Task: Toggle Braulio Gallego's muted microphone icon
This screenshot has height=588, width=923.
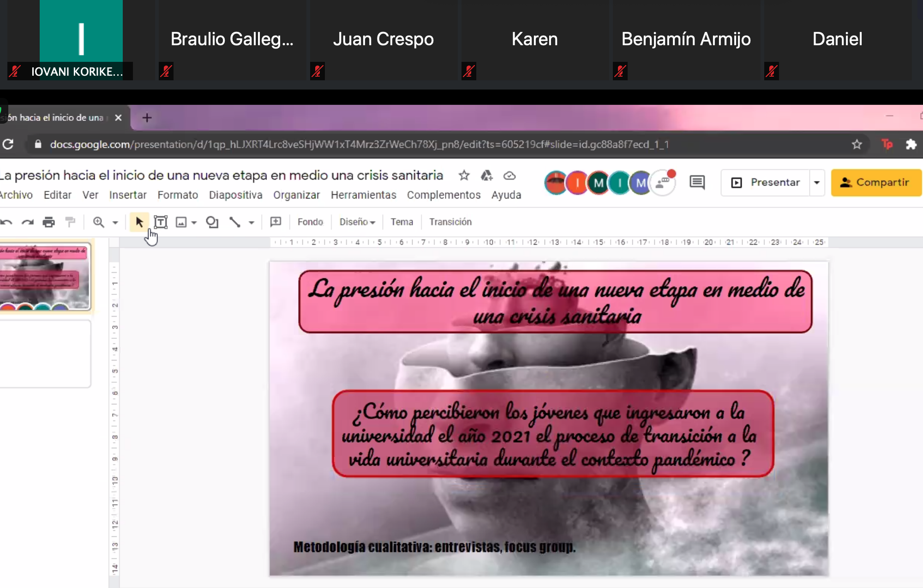Action: (166, 71)
